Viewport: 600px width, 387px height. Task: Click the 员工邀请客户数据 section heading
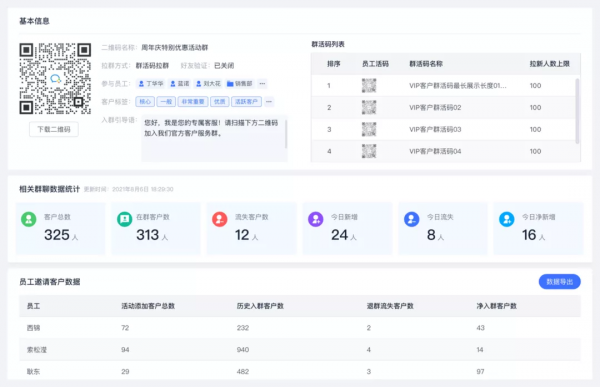[50, 282]
